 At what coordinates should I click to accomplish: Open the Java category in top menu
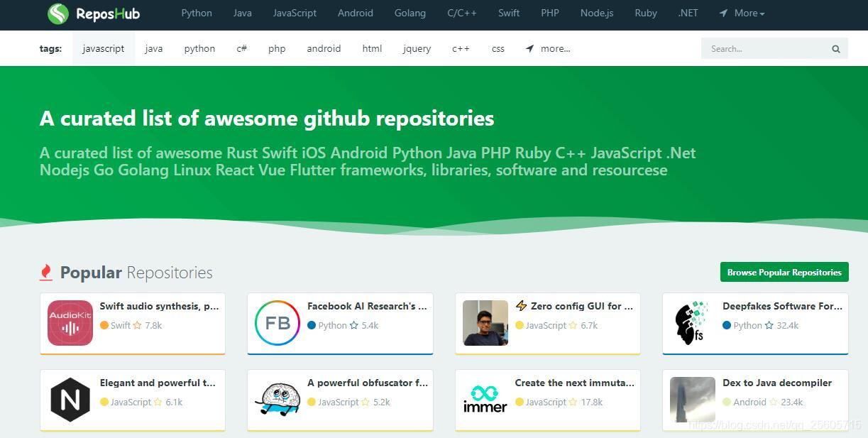coord(243,13)
